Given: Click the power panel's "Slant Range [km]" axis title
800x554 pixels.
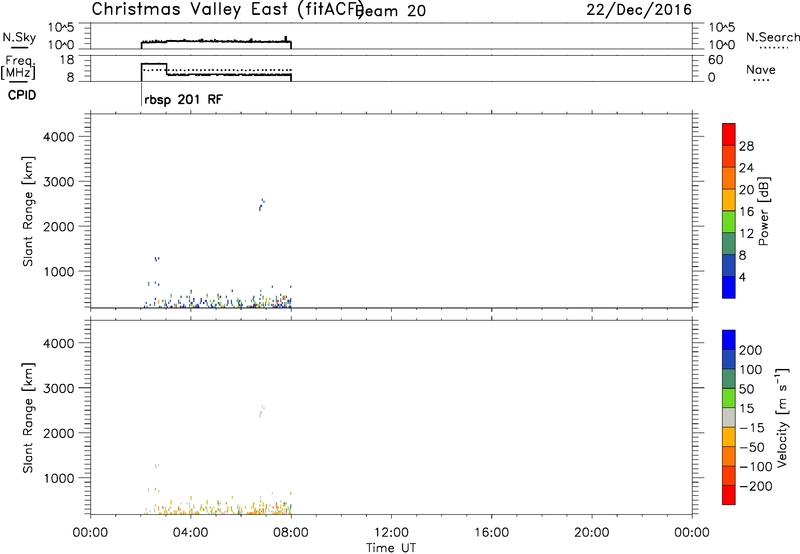Looking at the screenshot, I should [x=28, y=211].
